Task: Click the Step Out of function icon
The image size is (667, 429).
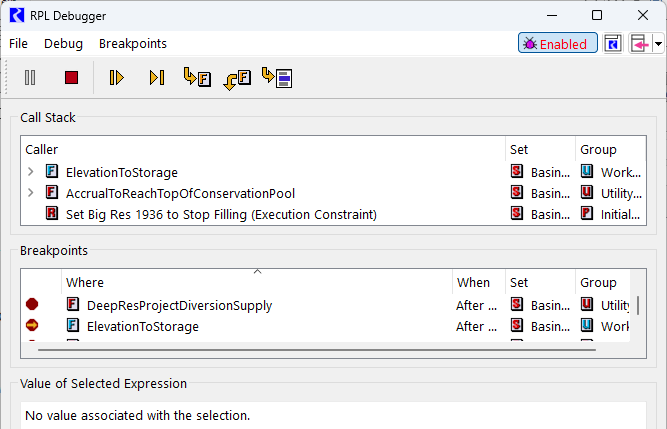Action: tap(237, 78)
